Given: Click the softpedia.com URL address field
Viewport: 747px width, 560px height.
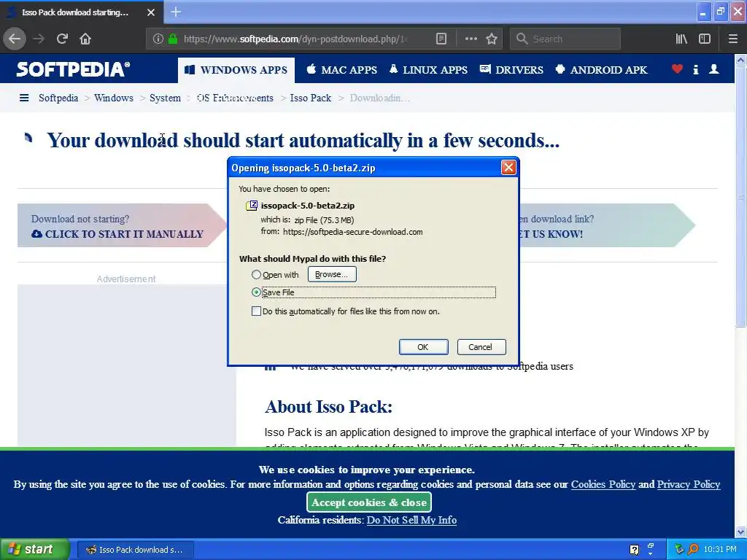Looking at the screenshot, I should tap(295, 39).
